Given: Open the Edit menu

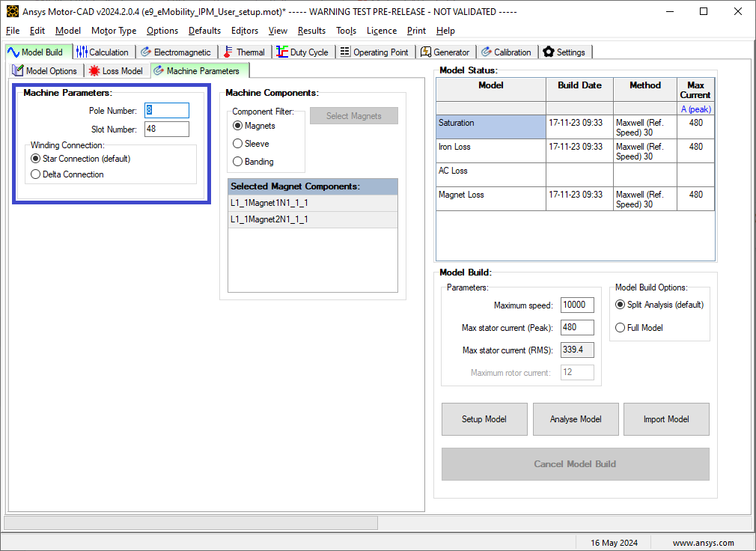Looking at the screenshot, I should [x=37, y=31].
